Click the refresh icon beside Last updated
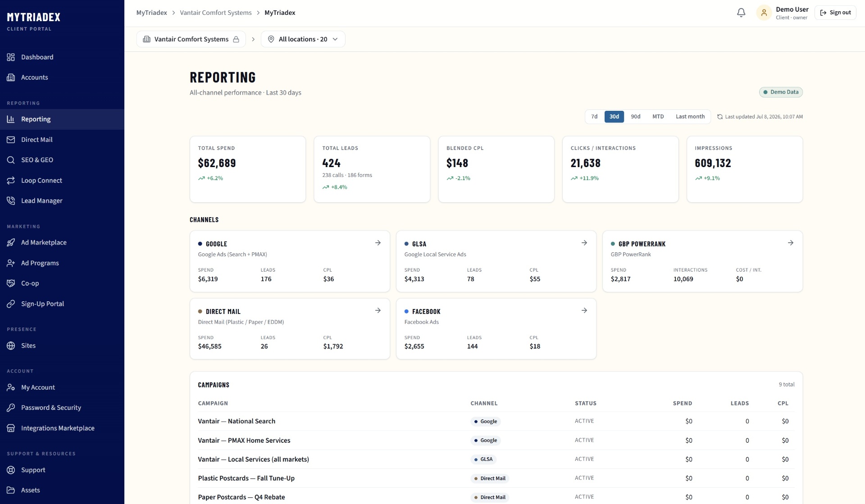The width and height of the screenshot is (865, 504). 720,117
